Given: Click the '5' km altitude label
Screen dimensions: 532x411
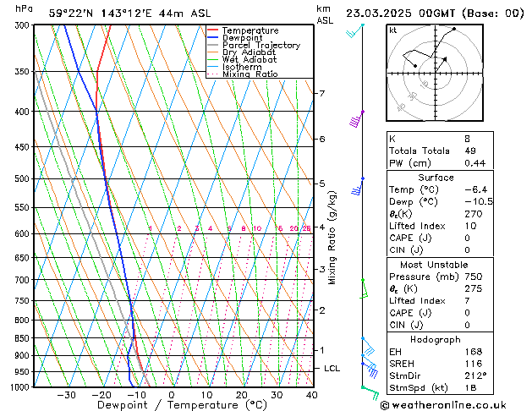Looking at the screenshot, I should 322,184.
